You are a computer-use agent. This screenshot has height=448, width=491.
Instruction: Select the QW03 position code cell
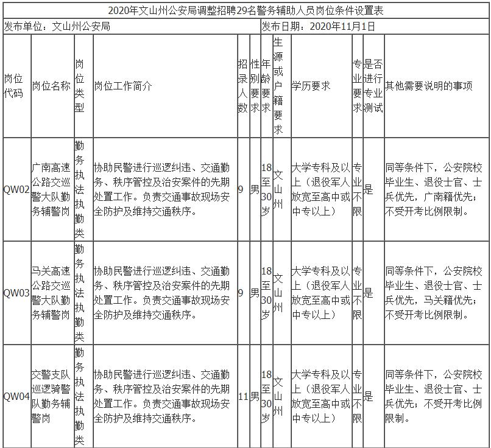pos(17,293)
